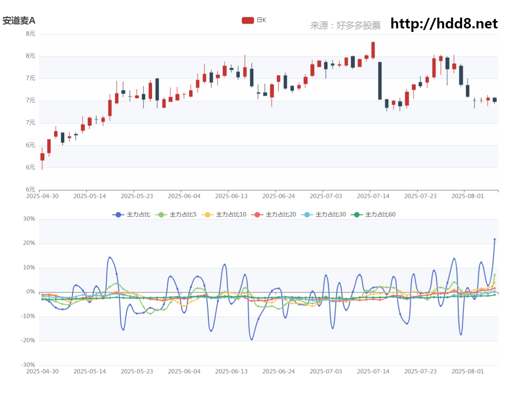Click 2025-07-14 on the percentage chart axis
This screenshot has height=404, width=532.
373,371
